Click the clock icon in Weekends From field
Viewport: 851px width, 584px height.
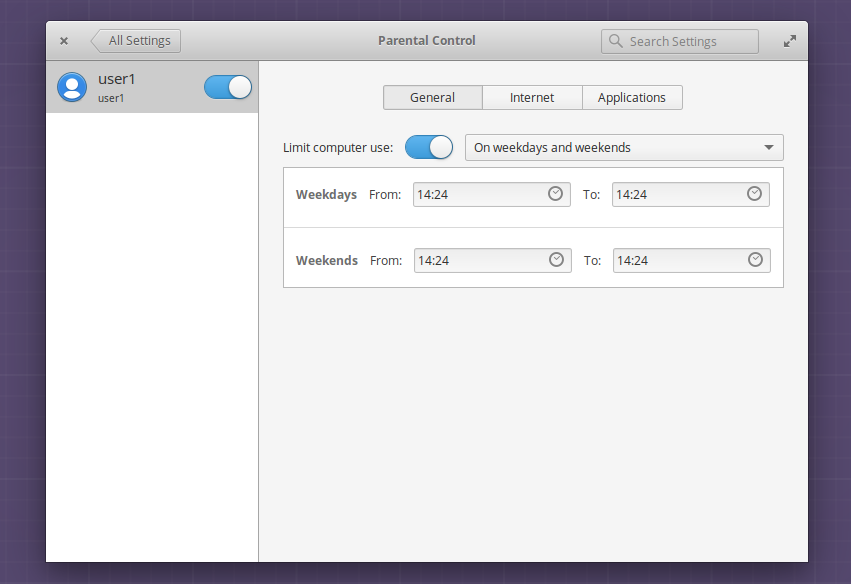click(556, 260)
